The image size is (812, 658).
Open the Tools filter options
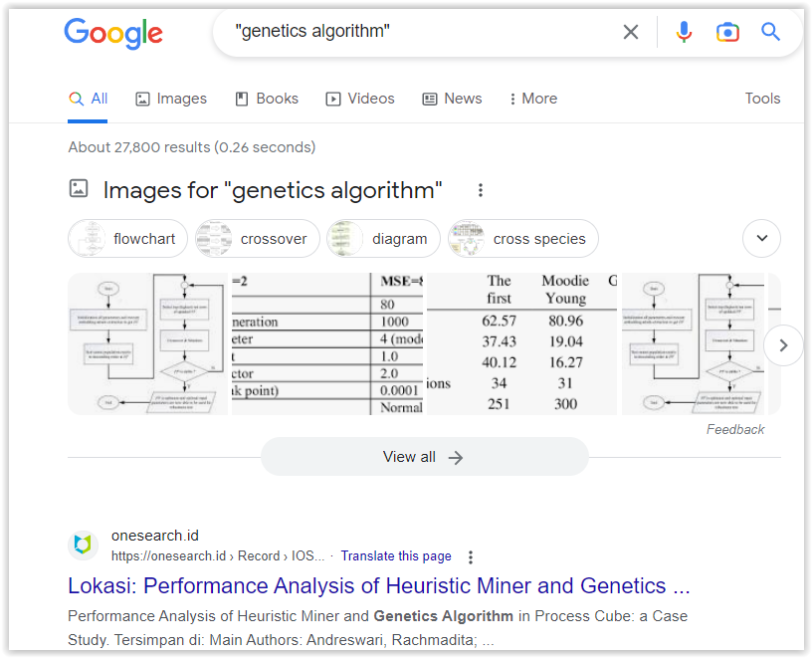(x=762, y=99)
